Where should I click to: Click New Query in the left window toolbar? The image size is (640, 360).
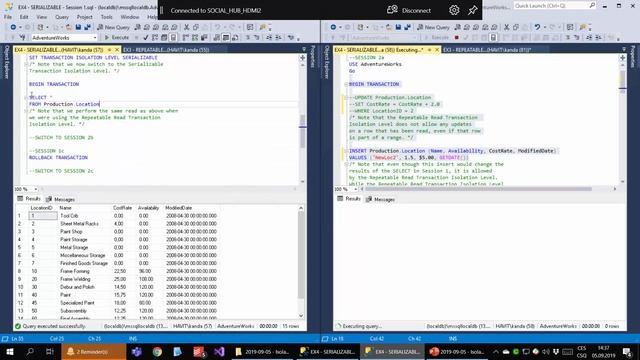click(113, 27)
